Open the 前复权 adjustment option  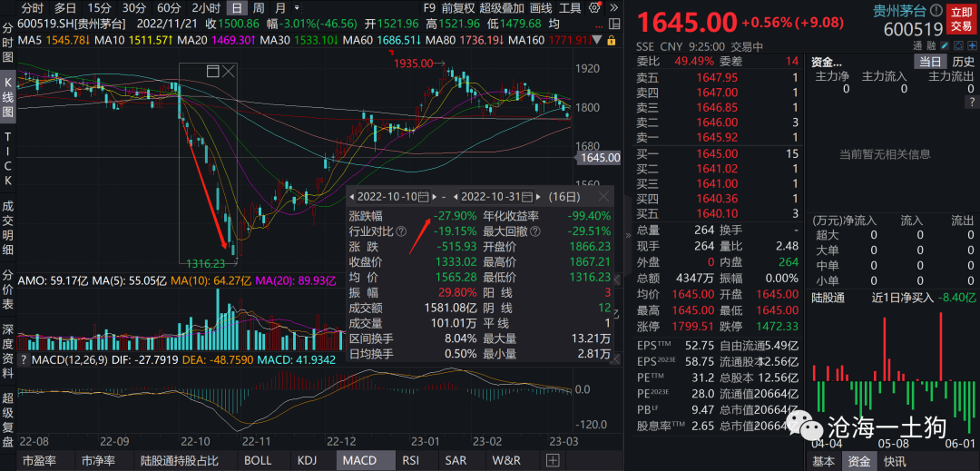click(457, 8)
